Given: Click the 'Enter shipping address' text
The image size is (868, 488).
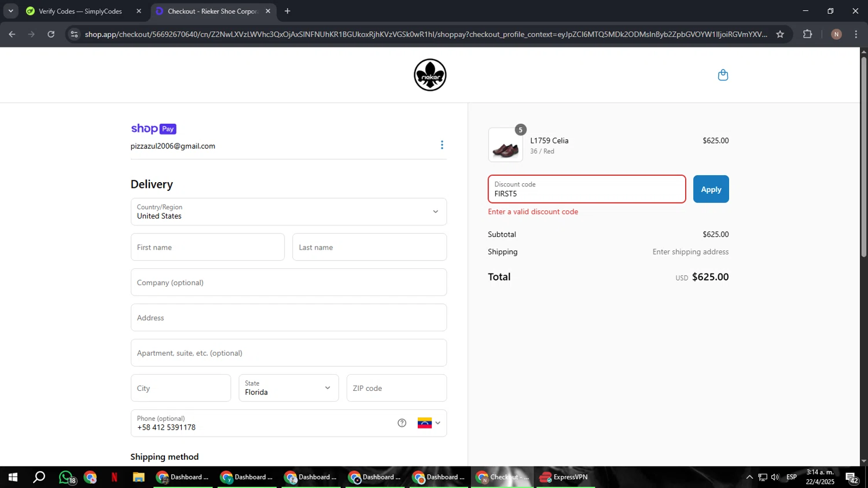Looking at the screenshot, I should pos(690,252).
